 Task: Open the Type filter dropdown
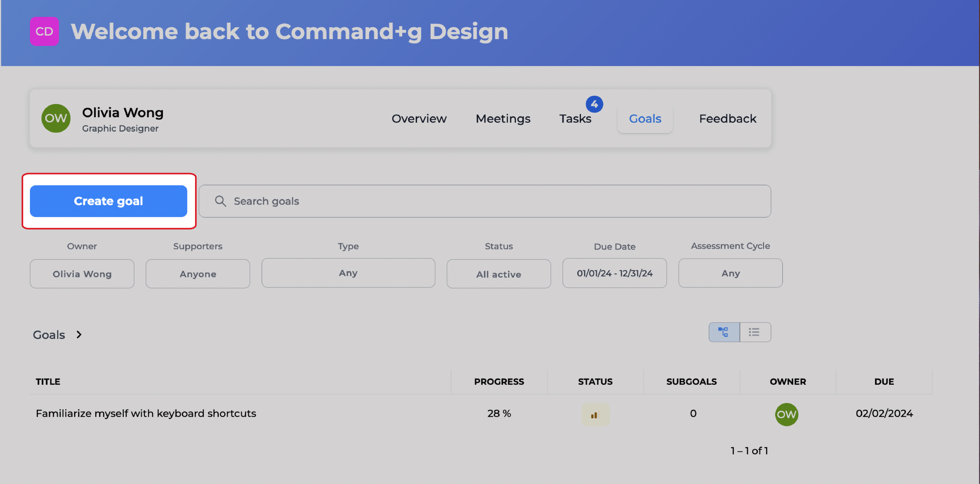click(348, 273)
